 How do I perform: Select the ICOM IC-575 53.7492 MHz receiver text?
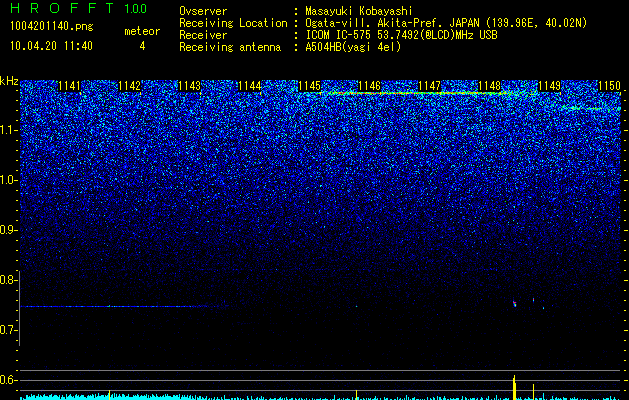click(x=401, y=35)
